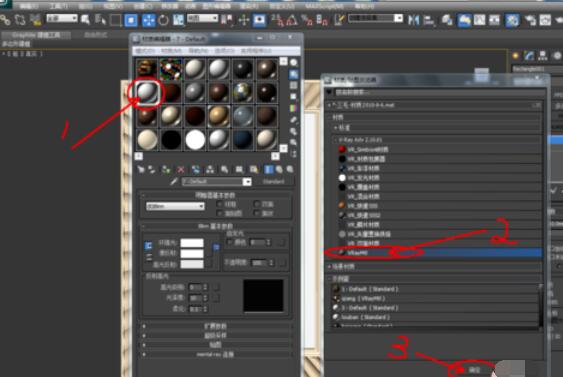563x377 pixels.
Task: Click Go to Parent icon
Action: pos(279,169)
